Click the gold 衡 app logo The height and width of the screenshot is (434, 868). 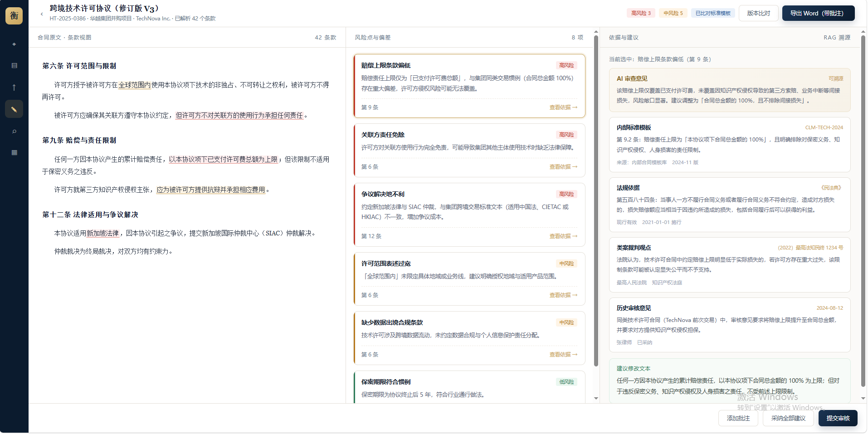click(x=14, y=15)
